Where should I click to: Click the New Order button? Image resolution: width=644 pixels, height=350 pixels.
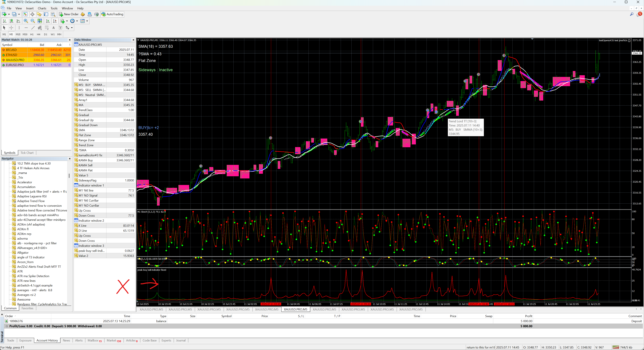[x=69, y=14]
